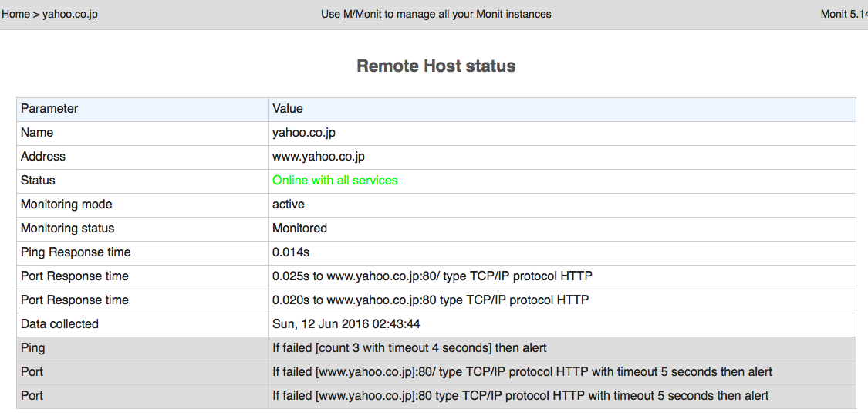Image resolution: width=868 pixels, height=413 pixels.
Task: Click the 'Monitoring status' parameter cell
Action: (x=142, y=228)
